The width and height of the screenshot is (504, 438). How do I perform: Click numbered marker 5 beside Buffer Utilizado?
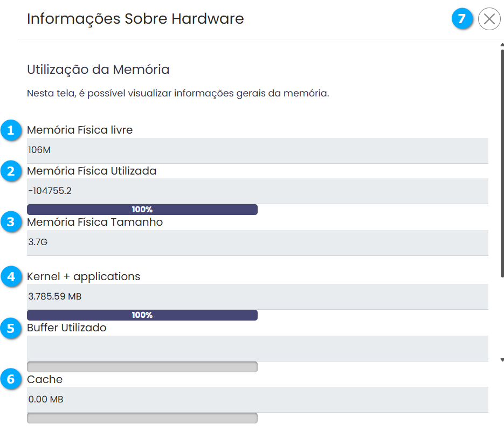pyautogui.click(x=11, y=328)
